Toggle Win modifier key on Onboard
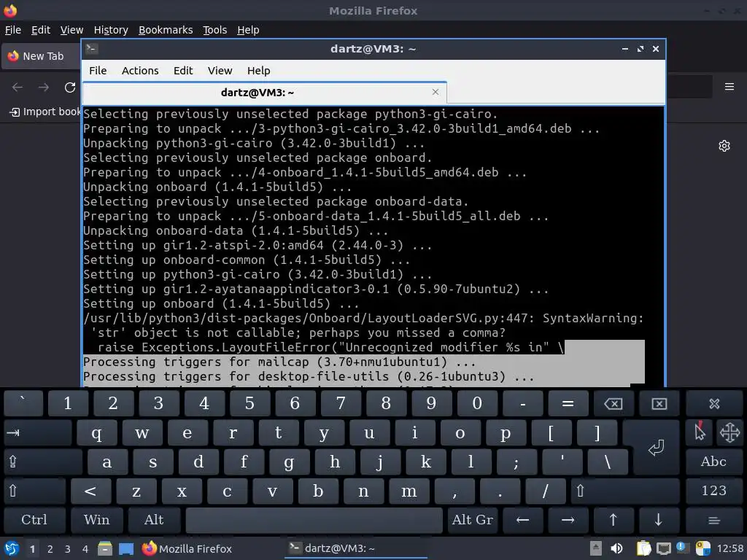The width and height of the screenshot is (747, 560). click(97, 520)
